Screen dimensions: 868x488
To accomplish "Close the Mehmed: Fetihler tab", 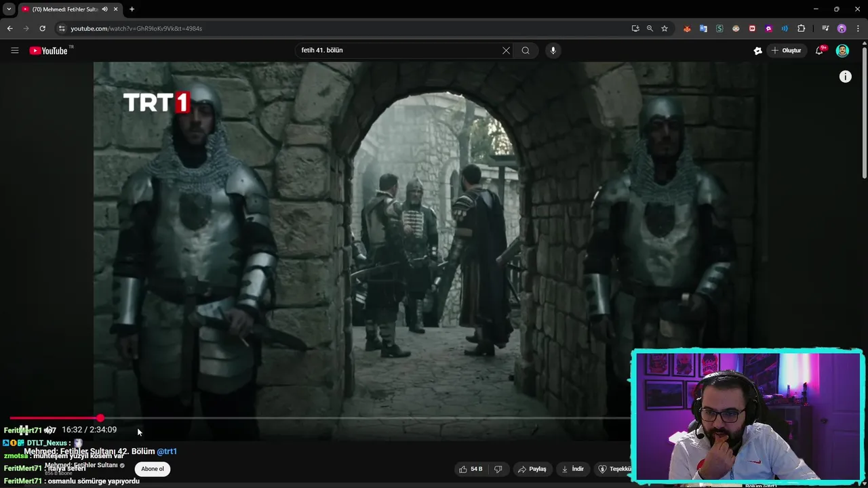I will coord(116,9).
